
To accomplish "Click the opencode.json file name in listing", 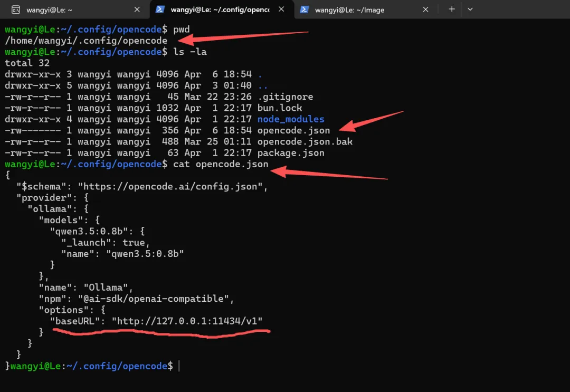I will click(294, 130).
